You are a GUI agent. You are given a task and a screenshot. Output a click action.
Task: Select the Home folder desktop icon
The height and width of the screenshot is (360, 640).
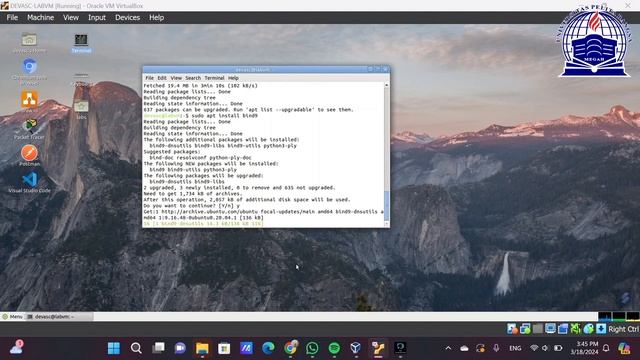click(x=29, y=43)
